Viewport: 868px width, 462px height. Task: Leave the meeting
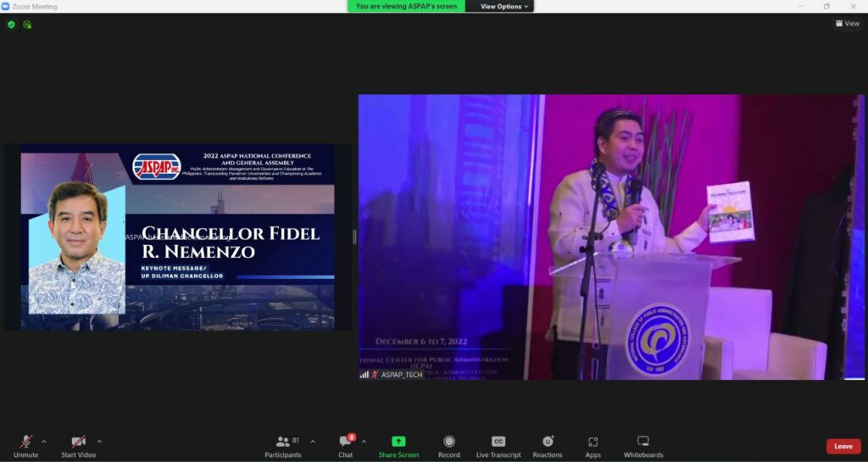click(843, 446)
